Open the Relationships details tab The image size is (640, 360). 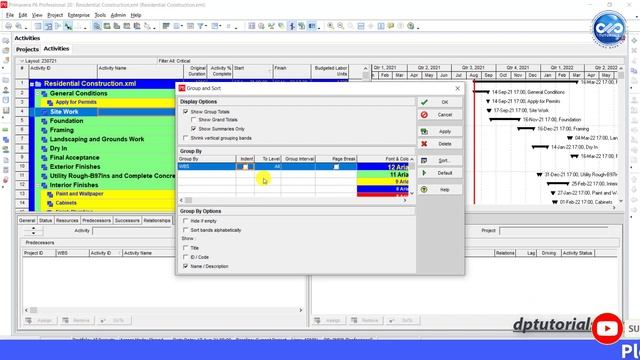click(157, 220)
